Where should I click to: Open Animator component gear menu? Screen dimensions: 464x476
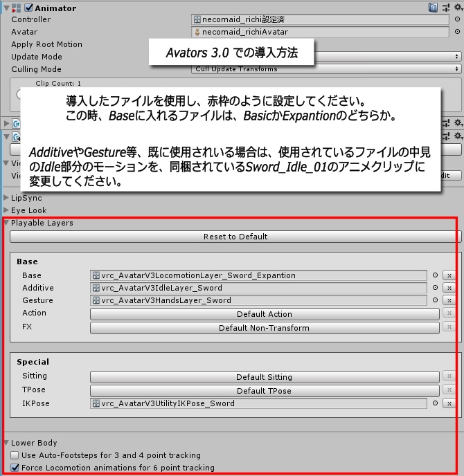(458, 8)
